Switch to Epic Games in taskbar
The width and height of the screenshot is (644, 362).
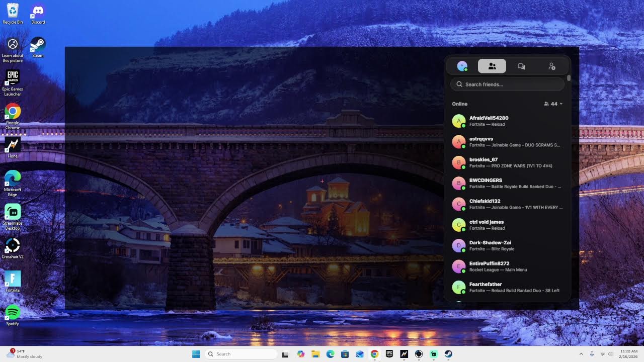(x=389, y=354)
